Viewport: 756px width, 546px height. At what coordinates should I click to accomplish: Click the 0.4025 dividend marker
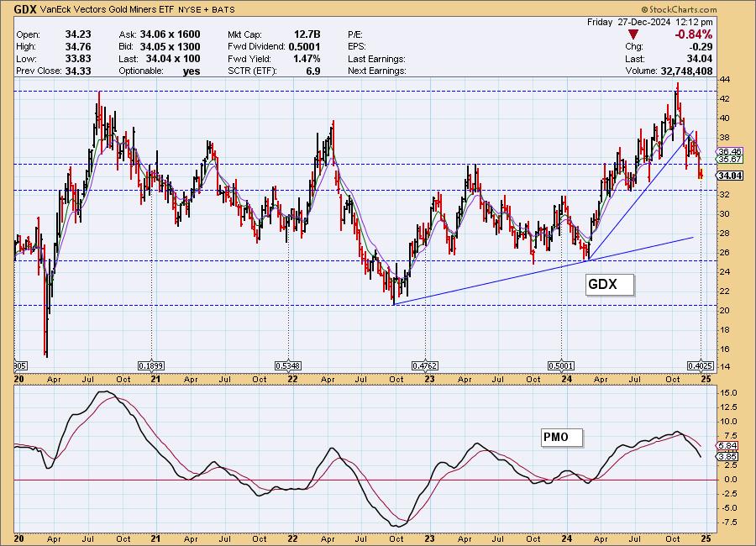pos(700,366)
